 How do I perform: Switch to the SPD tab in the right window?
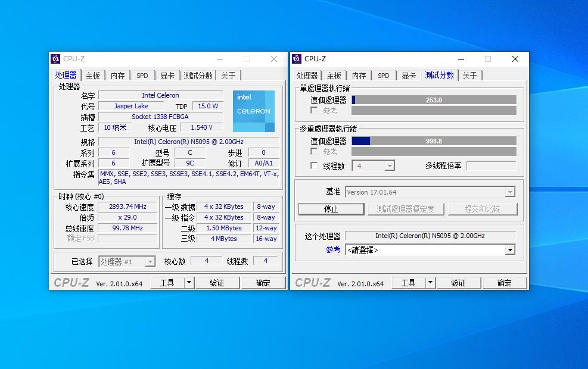coord(383,76)
